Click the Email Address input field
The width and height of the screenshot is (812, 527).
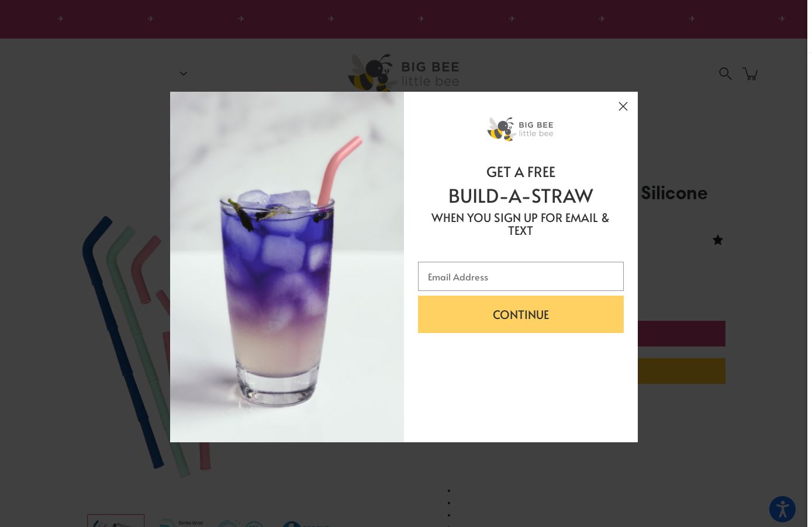tap(520, 276)
